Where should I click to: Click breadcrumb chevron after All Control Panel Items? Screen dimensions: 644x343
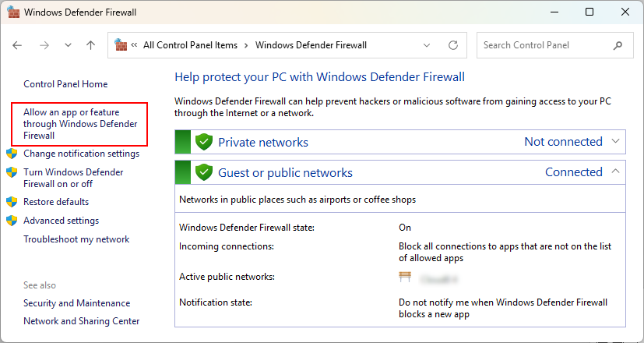click(246, 45)
